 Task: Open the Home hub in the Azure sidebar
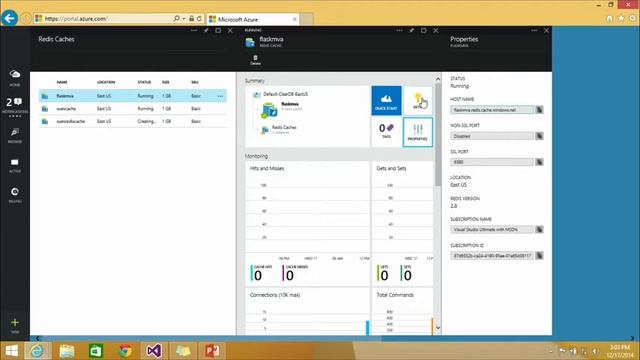point(15,77)
